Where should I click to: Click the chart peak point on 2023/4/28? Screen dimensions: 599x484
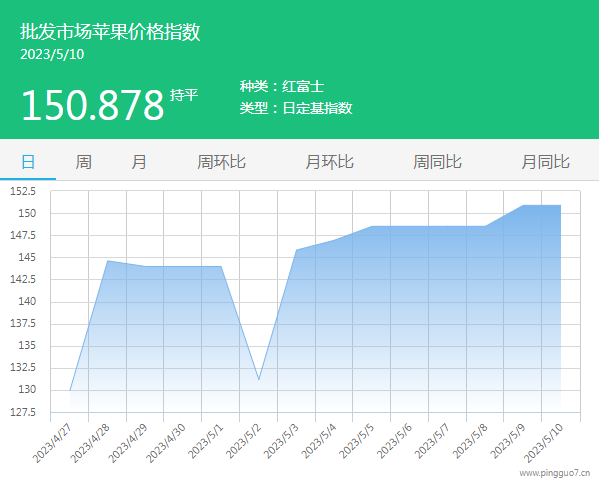[x=108, y=261]
